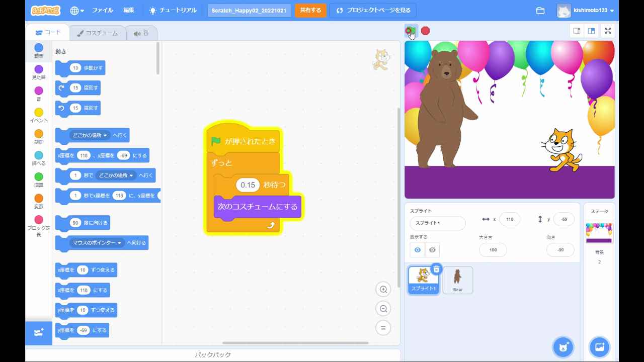Open どこかの場所 dropdown in へ行く block
Viewport: 644px width, 362px height.
(91, 135)
